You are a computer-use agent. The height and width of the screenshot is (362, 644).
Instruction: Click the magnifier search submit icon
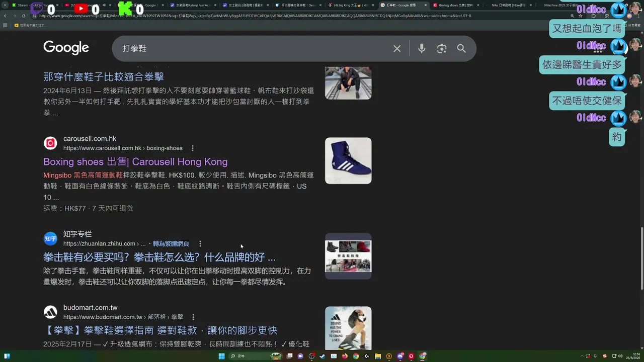[x=461, y=49]
